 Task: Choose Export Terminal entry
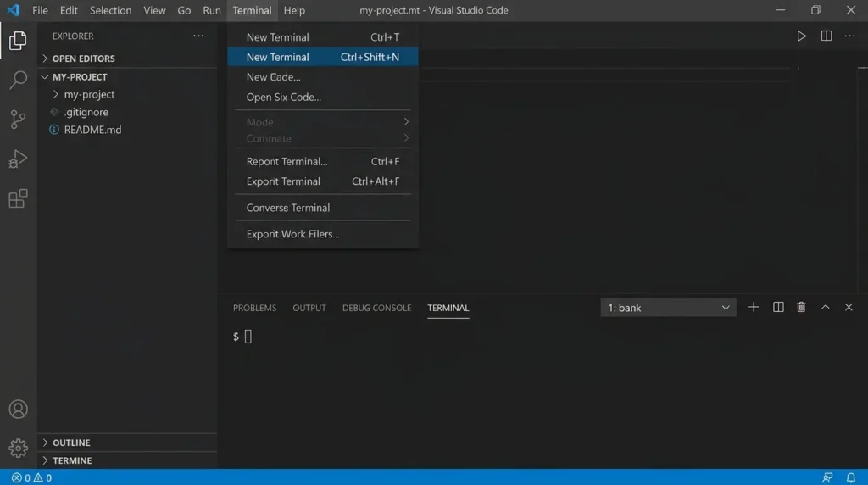pyautogui.click(x=323, y=181)
